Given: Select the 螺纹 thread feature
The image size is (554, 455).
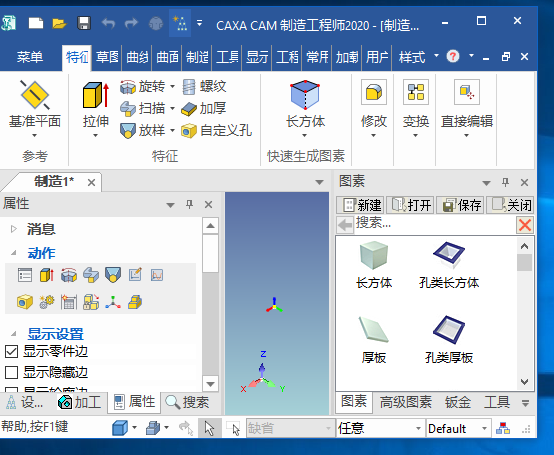Looking at the screenshot, I should 204,87.
